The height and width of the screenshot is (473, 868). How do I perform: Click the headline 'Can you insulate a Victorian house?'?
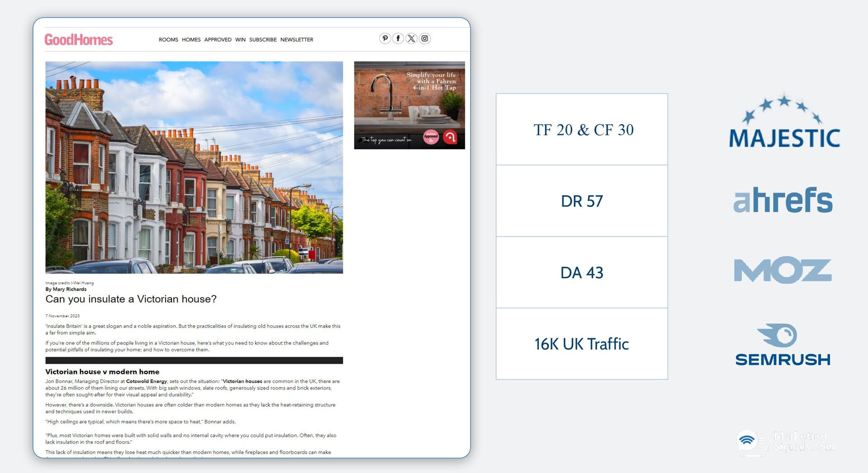click(x=131, y=299)
